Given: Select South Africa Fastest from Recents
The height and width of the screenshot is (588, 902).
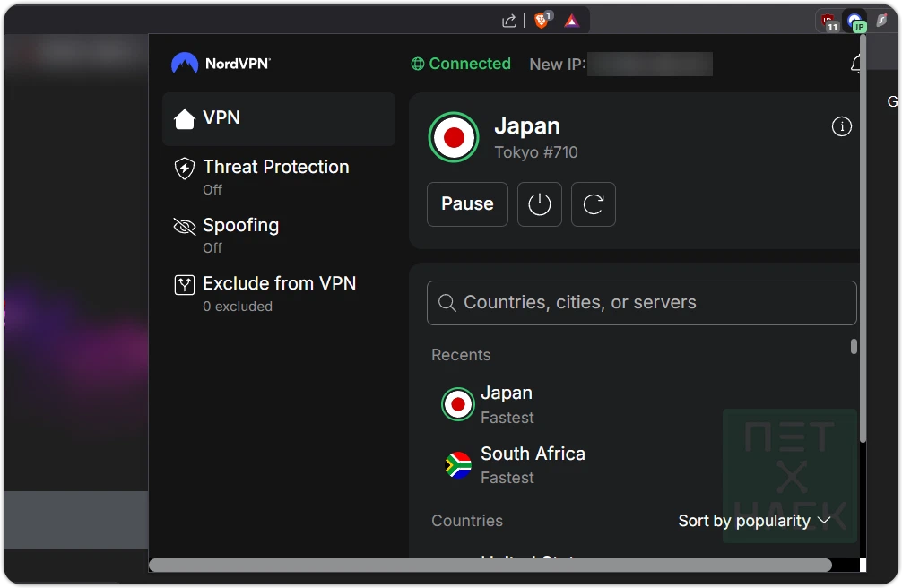Looking at the screenshot, I should 533,464.
